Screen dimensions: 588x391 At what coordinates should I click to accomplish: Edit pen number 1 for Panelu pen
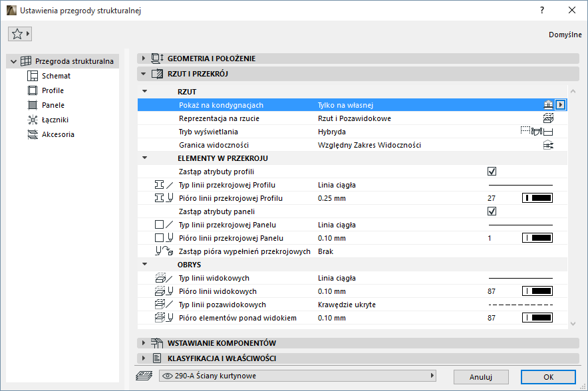490,238
